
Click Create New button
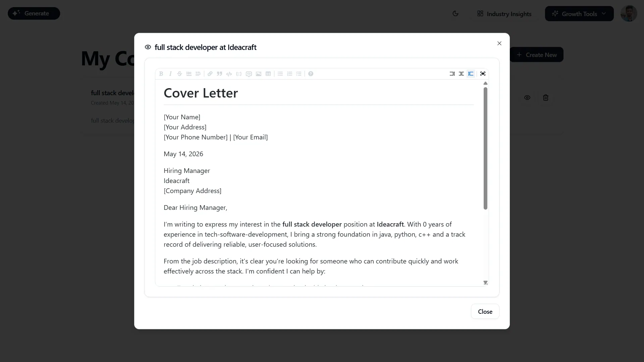(x=537, y=55)
